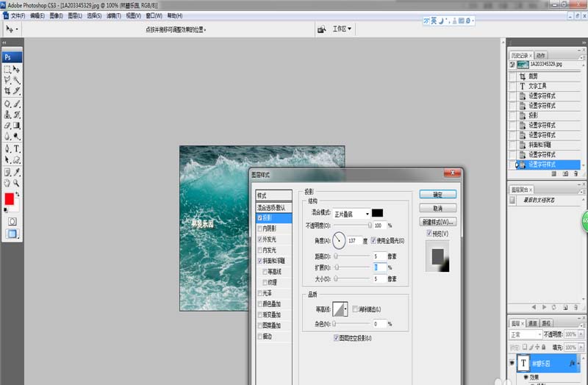Image resolution: width=588 pixels, height=385 pixels.
Task: Open Bridge via the options bar icon
Action: (321, 29)
